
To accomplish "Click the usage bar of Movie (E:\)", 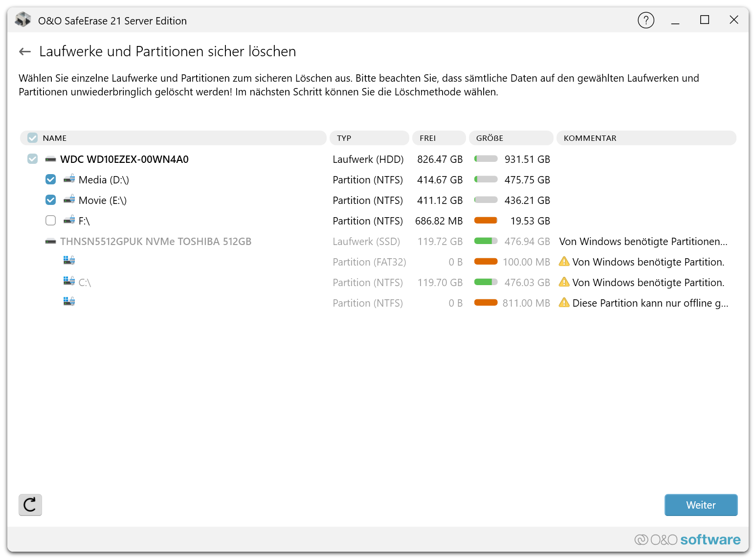I will pyautogui.click(x=486, y=200).
